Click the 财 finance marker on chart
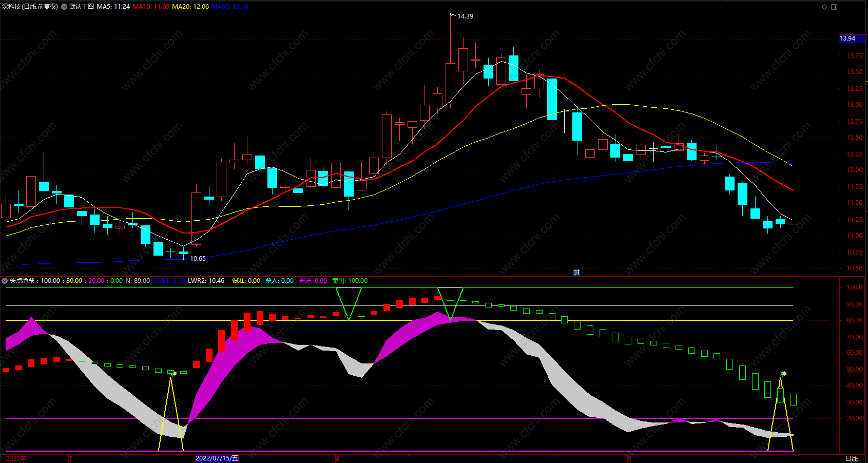The height and width of the screenshot is (463, 868). [x=576, y=273]
